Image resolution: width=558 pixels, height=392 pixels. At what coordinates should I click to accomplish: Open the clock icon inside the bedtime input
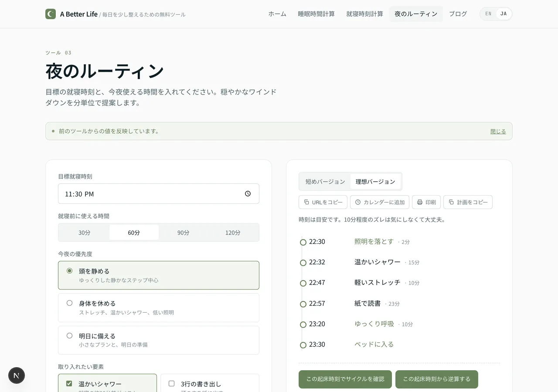coord(248,193)
